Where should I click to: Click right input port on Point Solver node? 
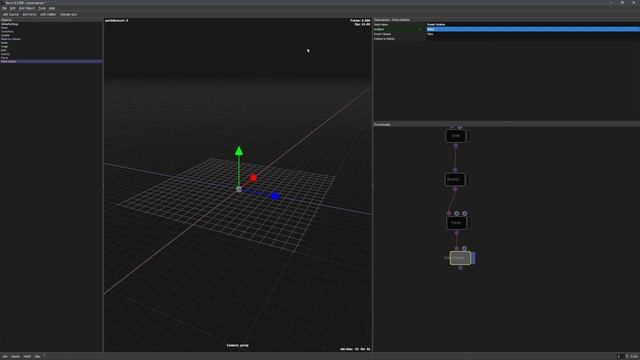click(x=464, y=248)
